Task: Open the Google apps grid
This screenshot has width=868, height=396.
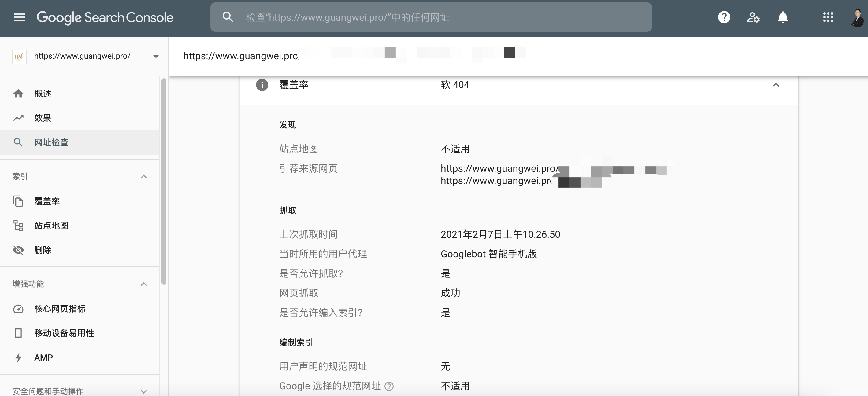Action: tap(828, 17)
